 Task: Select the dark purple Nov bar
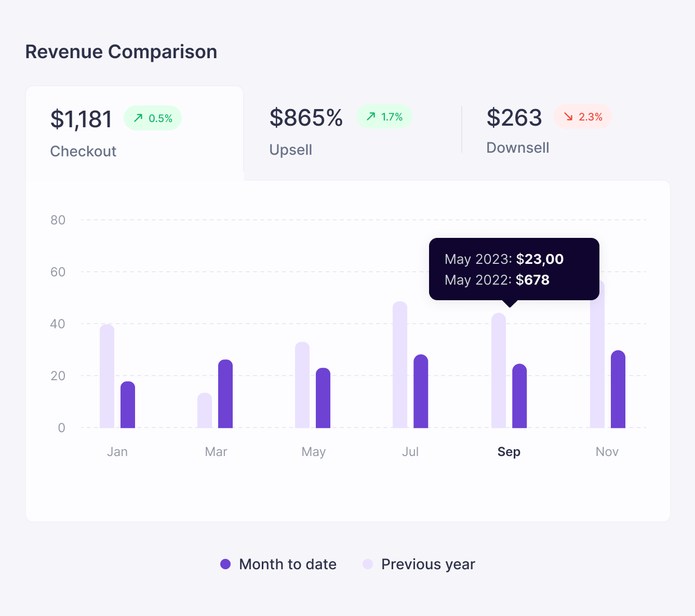tap(618, 390)
